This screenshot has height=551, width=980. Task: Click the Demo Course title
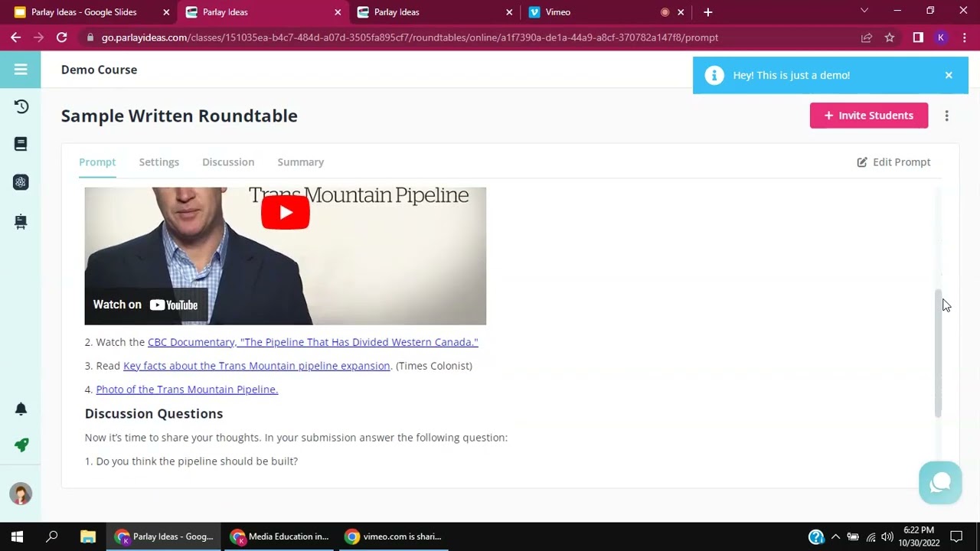coord(99,70)
